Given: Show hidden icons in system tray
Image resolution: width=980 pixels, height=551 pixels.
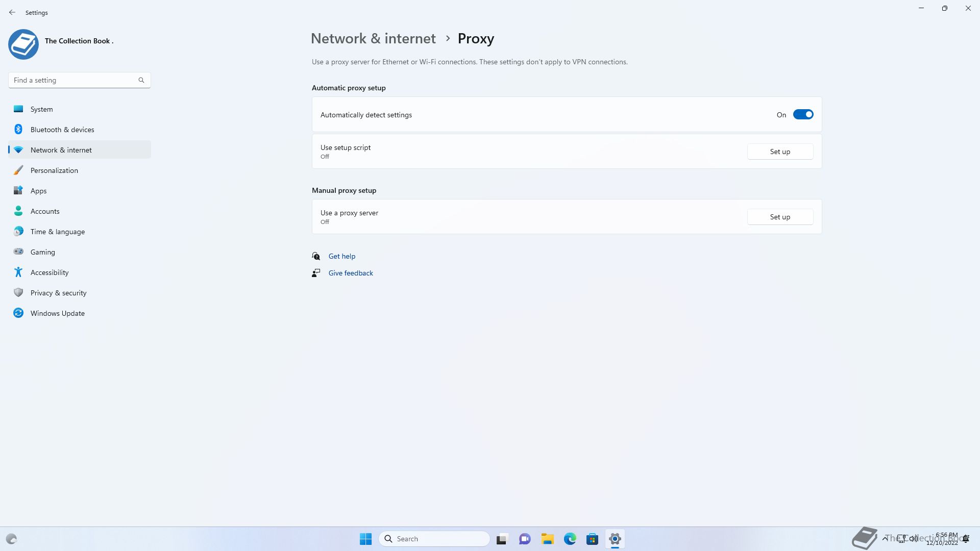Looking at the screenshot, I should [x=885, y=538].
